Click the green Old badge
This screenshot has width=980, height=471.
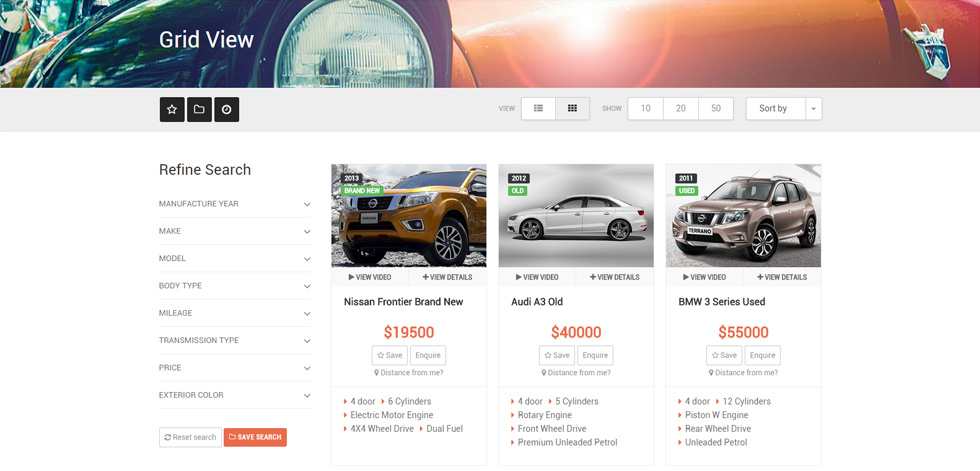518,191
